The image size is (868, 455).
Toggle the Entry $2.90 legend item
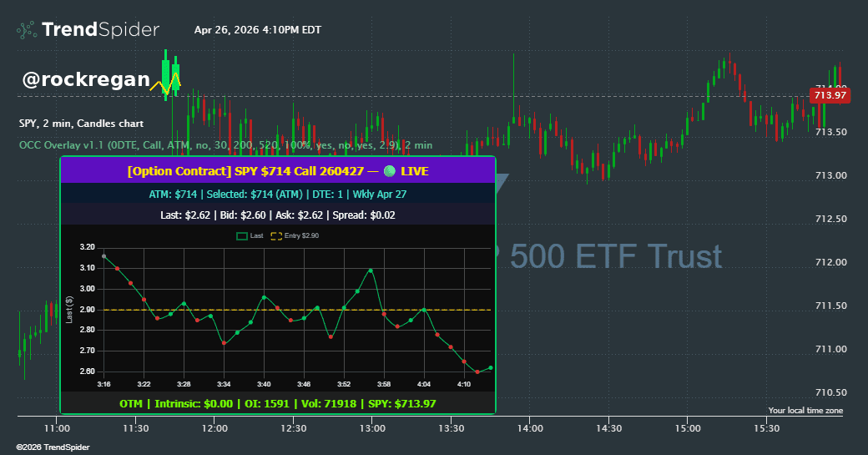pyautogui.click(x=295, y=235)
